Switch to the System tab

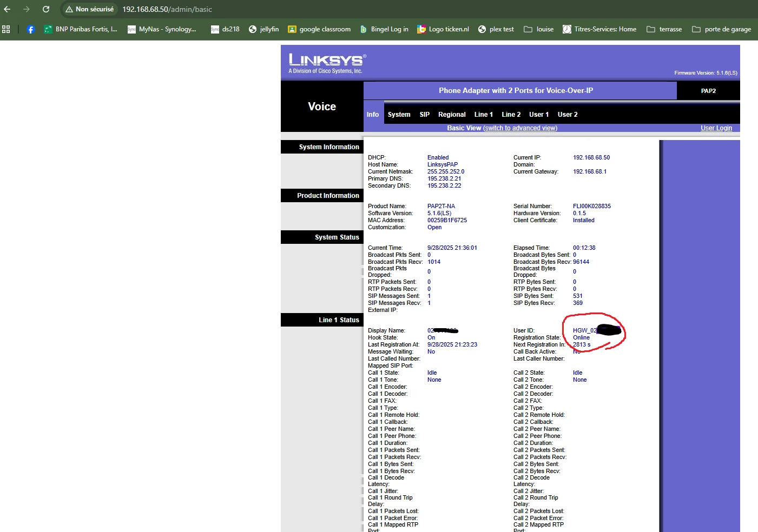(399, 115)
